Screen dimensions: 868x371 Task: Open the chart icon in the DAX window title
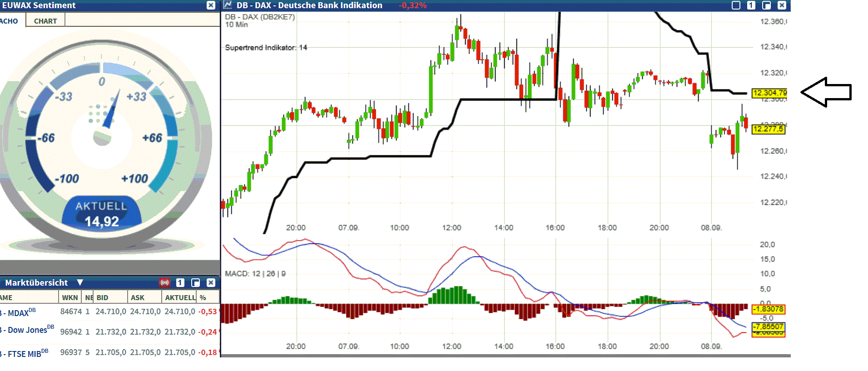pos(228,5)
